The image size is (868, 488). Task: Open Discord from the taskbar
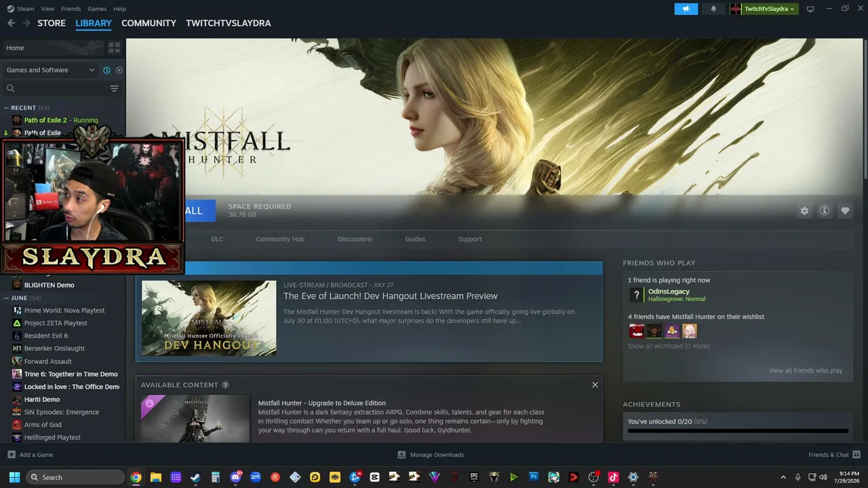[235, 477]
